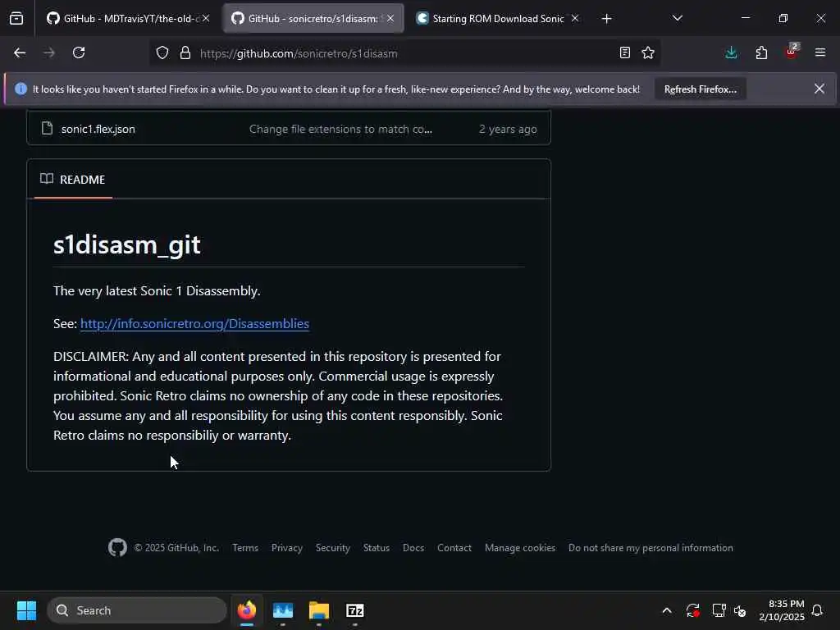Click the taskbar Search box
This screenshot has height=630, width=840.
click(137, 610)
